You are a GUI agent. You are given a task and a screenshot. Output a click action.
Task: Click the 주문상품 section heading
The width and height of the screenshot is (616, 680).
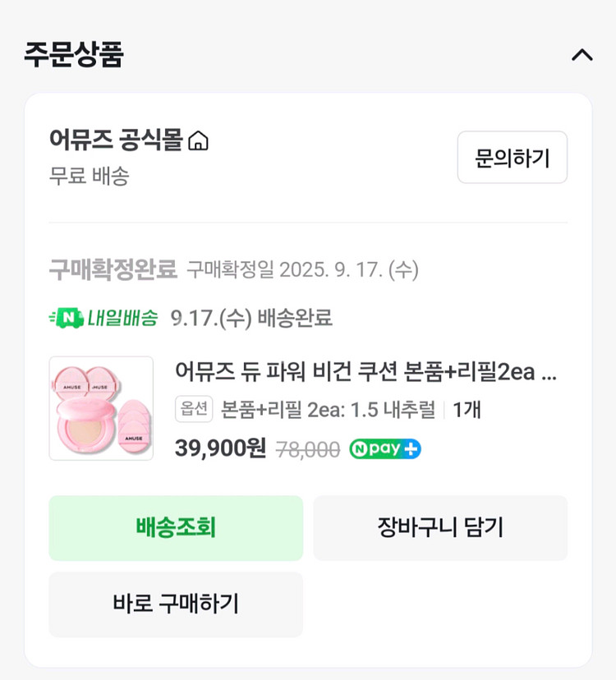[x=74, y=54]
